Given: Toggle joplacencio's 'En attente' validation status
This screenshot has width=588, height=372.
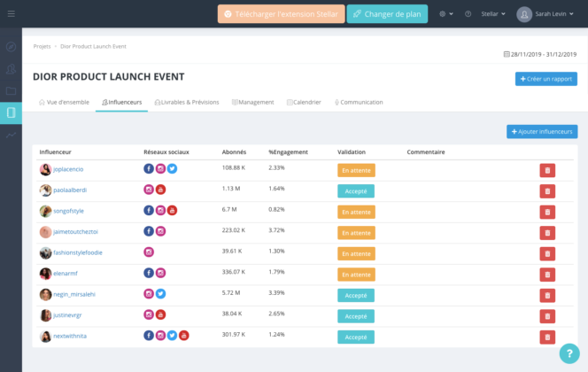Looking at the screenshot, I should (x=356, y=169).
